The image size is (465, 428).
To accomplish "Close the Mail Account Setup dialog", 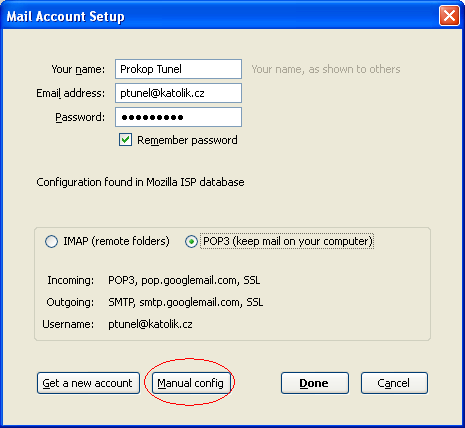I will click(449, 16).
